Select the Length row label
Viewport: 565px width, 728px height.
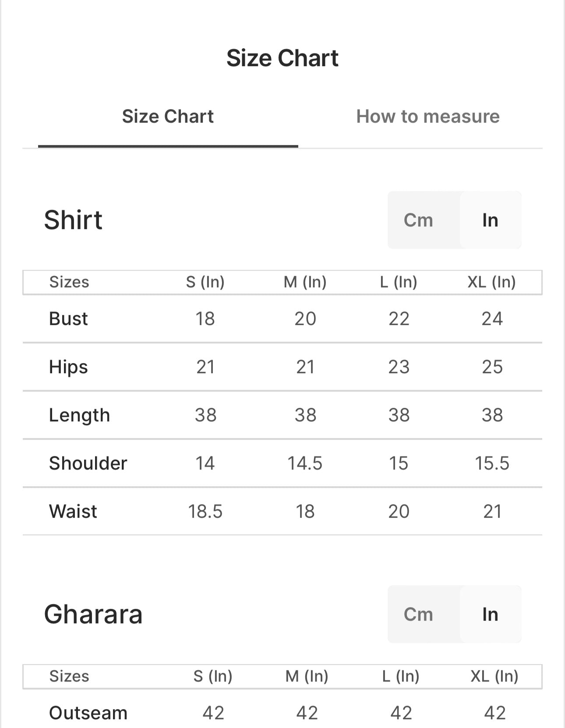coord(79,415)
